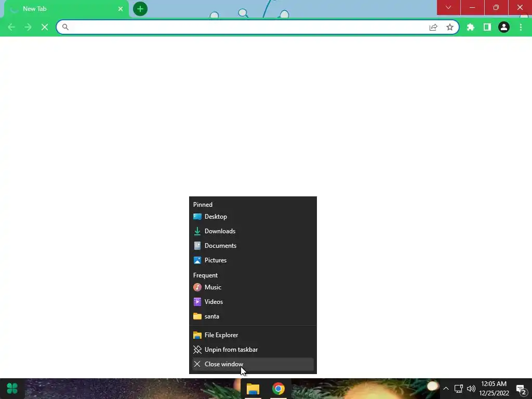The width and height of the screenshot is (532, 399).
Task: Bookmark this tab with the star
Action: point(450,27)
